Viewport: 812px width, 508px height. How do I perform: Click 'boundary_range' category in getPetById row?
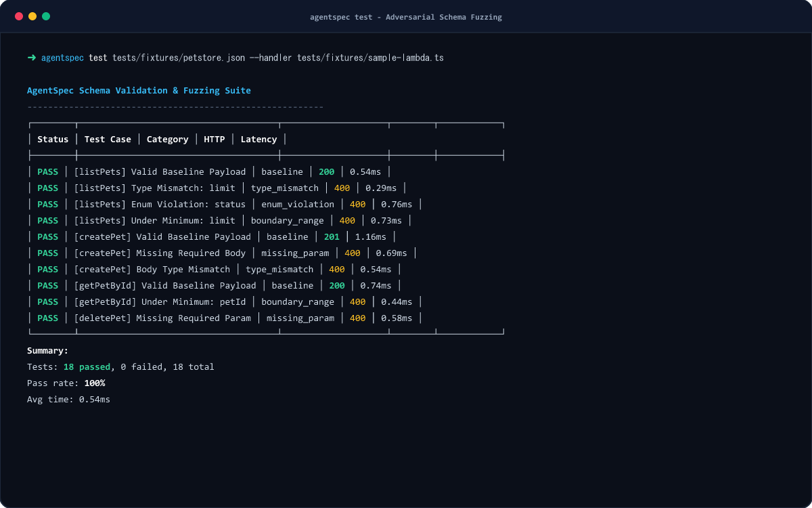(298, 302)
